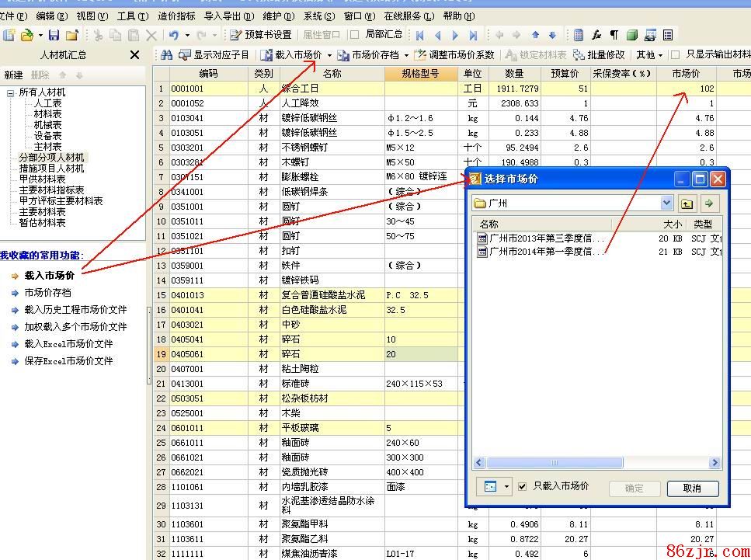Open the 广州 folder dropdown in dialog
Screen dimensions: 751x560
[666, 203]
